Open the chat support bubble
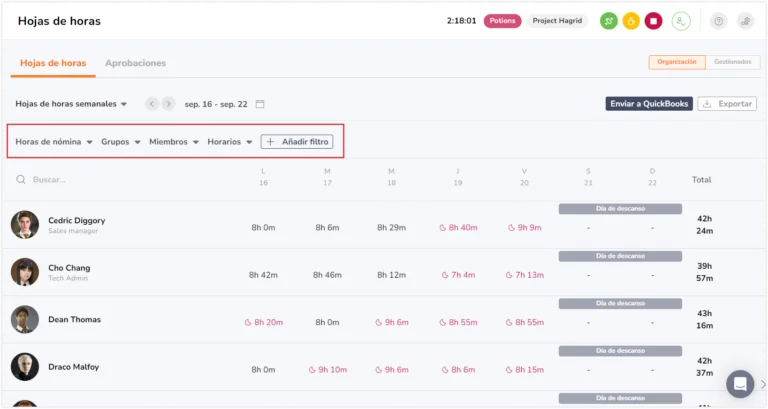 740,384
